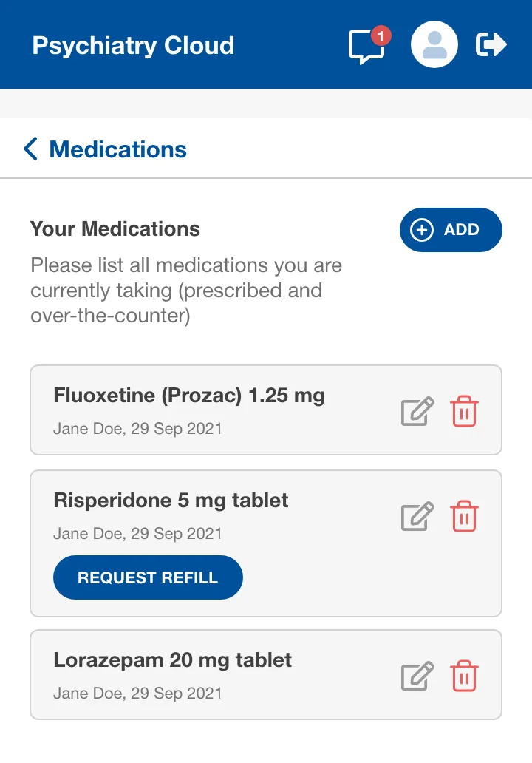Delete the Risperidone 5 mg entry

[464, 516]
